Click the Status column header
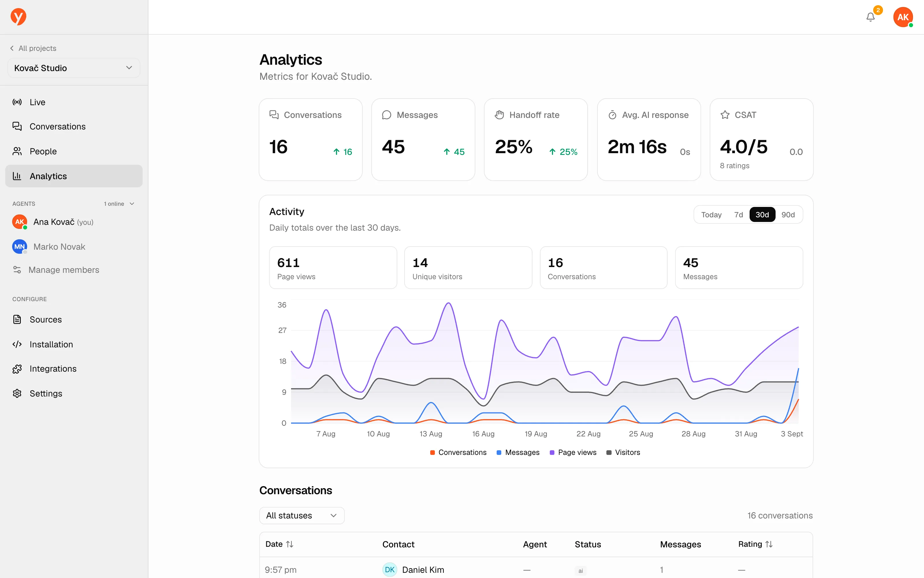 click(x=588, y=544)
